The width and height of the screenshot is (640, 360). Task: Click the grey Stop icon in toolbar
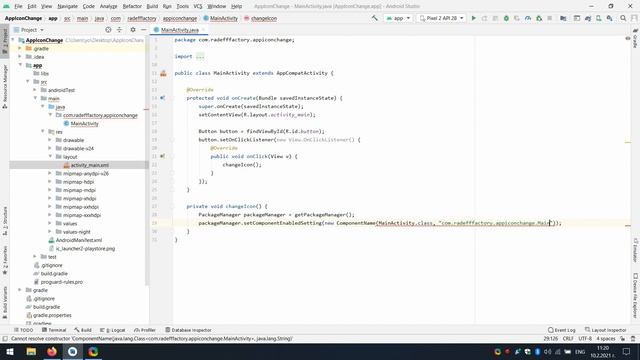pos(550,18)
